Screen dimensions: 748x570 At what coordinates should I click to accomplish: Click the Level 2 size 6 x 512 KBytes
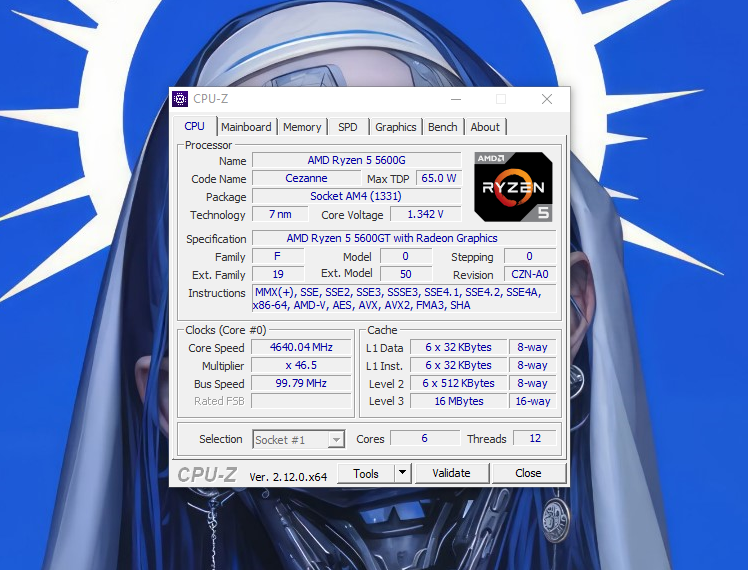458,383
